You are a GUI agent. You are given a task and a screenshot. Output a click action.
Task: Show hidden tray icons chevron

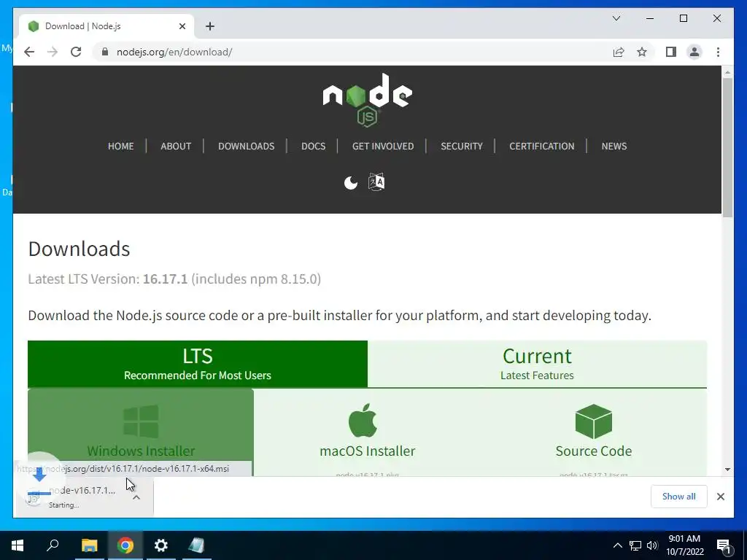pyautogui.click(x=617, y=545)
